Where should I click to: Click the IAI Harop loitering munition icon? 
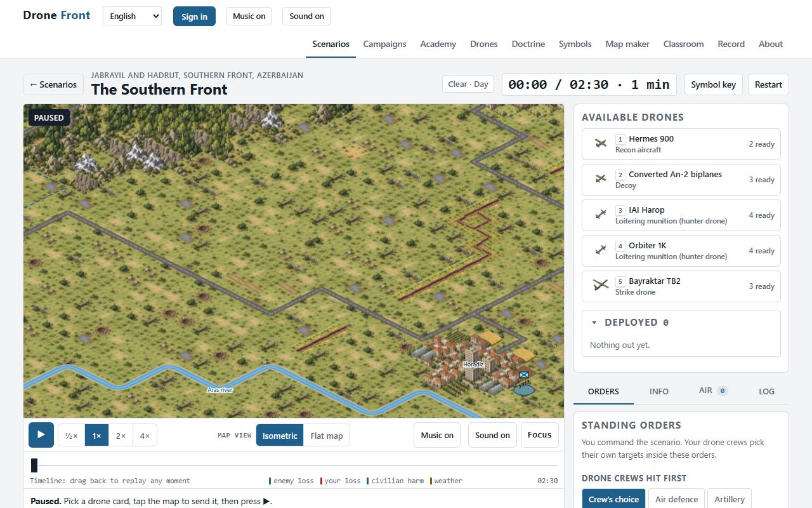(x=601, y=215)
